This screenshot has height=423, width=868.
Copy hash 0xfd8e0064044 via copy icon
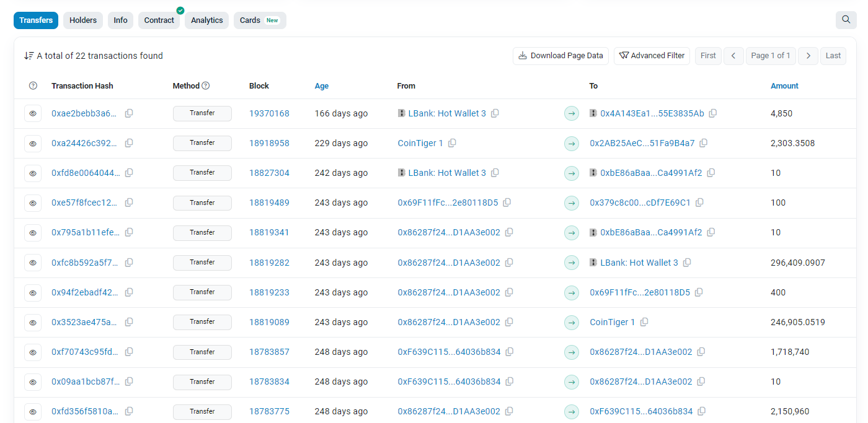(x=129, y=173)
